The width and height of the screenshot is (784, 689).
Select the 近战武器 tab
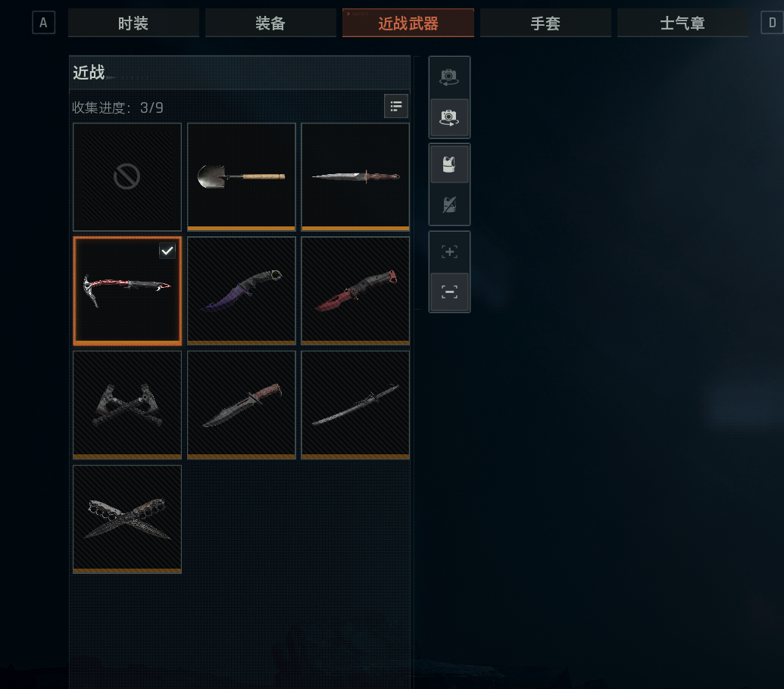click(x=408, y=23)
